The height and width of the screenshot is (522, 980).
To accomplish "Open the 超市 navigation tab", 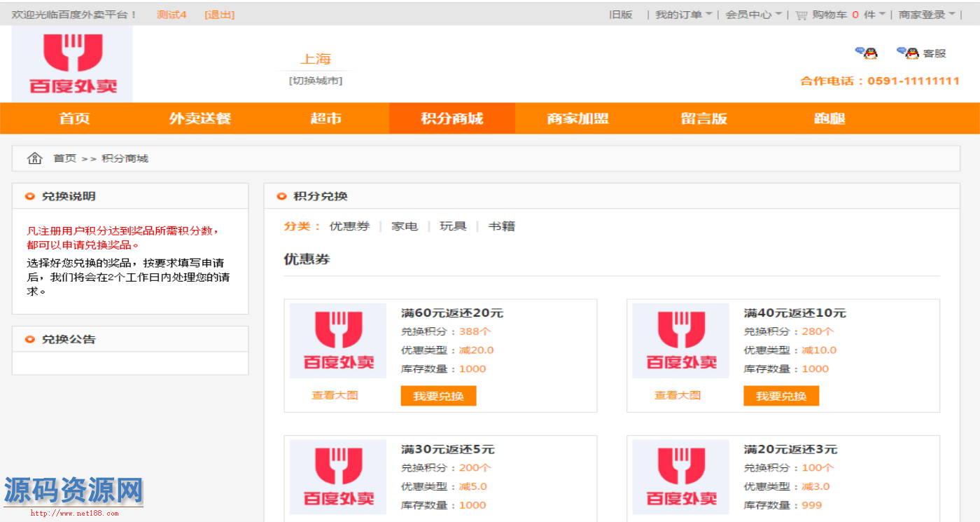I will (x=326, y=118).
